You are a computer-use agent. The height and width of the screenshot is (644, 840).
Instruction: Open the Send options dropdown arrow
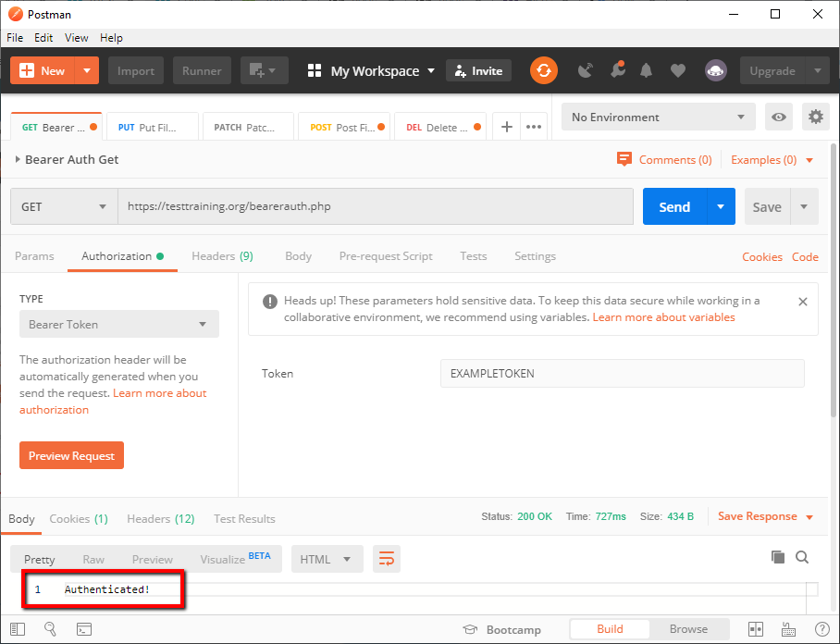tap(721, 207)
